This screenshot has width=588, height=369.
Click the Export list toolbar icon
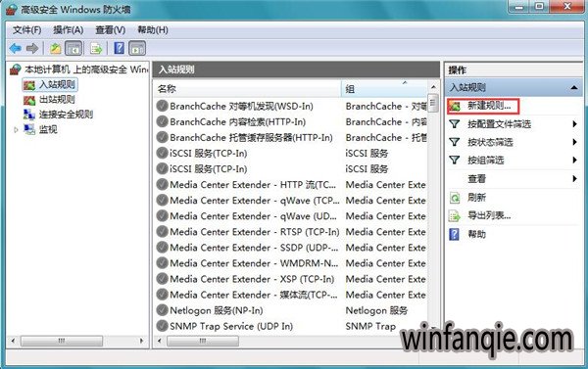click(96, 48)
